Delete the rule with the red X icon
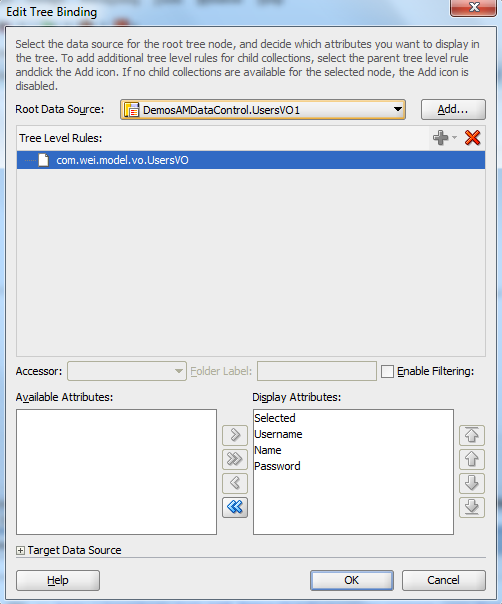Viewport: 502px width, 604px height. 472,138
